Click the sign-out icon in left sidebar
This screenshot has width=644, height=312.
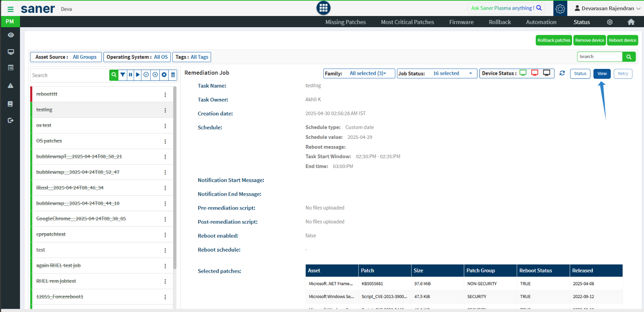pos(11,120)
